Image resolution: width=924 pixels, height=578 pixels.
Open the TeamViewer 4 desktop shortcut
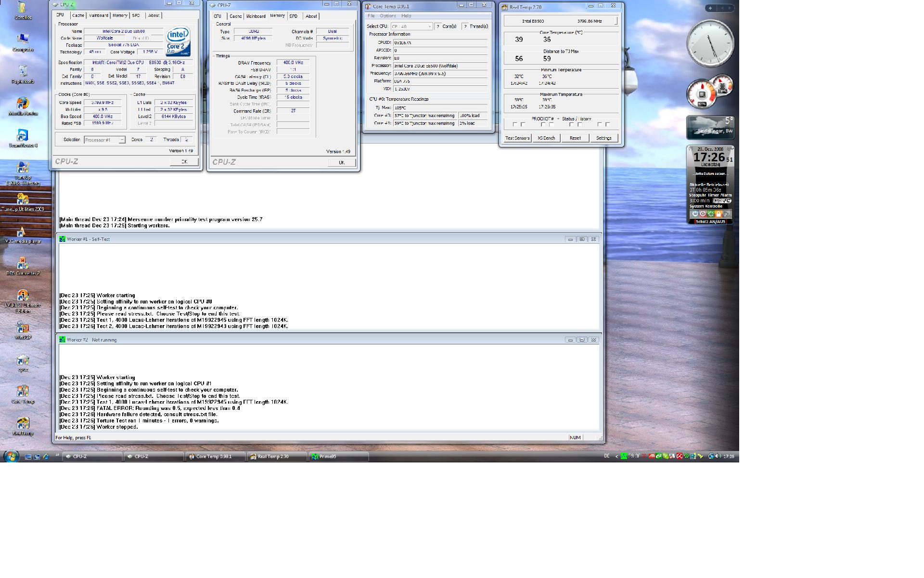click(22, 136)
